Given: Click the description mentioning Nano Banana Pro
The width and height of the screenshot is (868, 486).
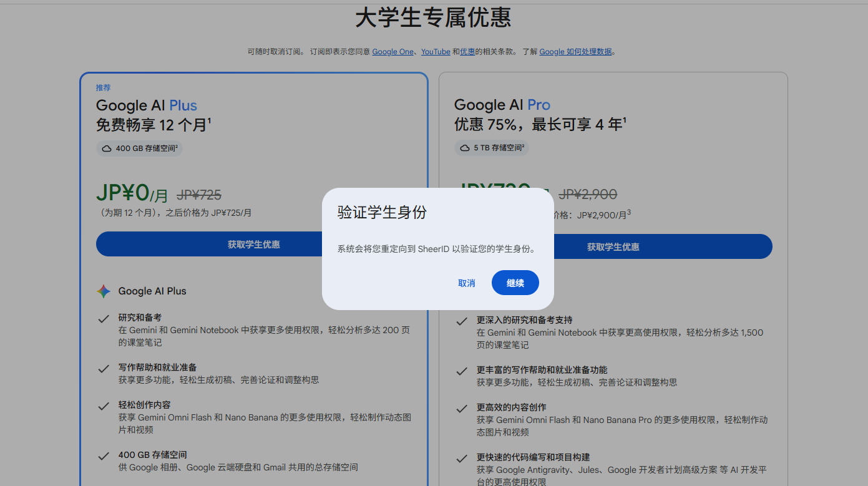Looking at the screenshot, I should 622,426.
